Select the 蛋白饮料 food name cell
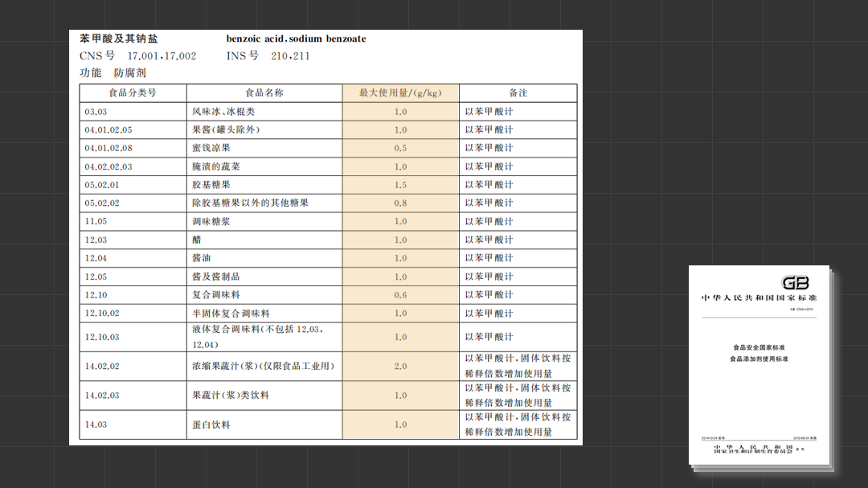Screen dimensions: 868x488 click(x=264, y=424)
